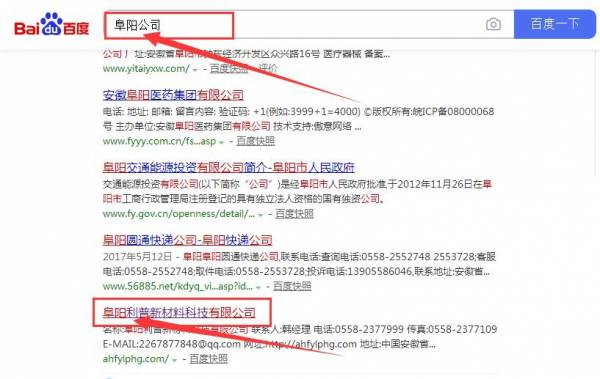
Task: Open 百度快照 for fyyy.com.cn result
Action: pos(256,141)
